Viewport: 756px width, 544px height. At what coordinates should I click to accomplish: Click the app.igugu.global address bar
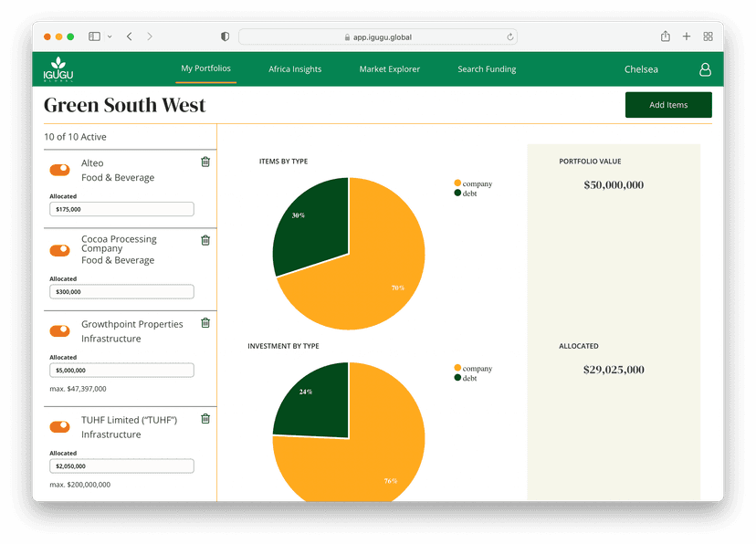(x=378, y=37)
